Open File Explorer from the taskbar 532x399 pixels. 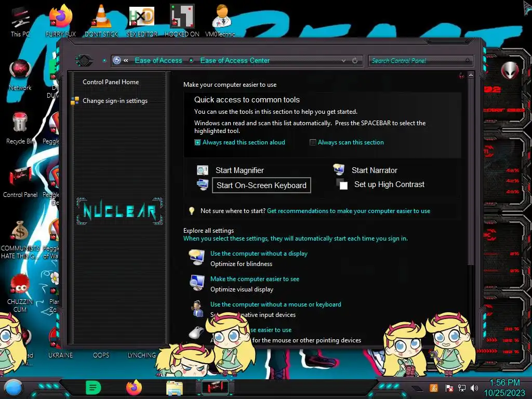tap(175, 388)
